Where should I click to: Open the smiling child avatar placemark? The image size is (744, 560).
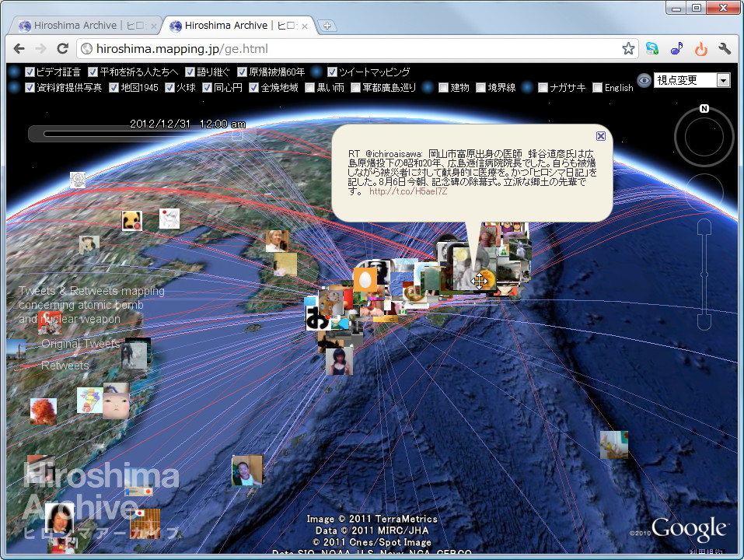[x=247, y=471]
